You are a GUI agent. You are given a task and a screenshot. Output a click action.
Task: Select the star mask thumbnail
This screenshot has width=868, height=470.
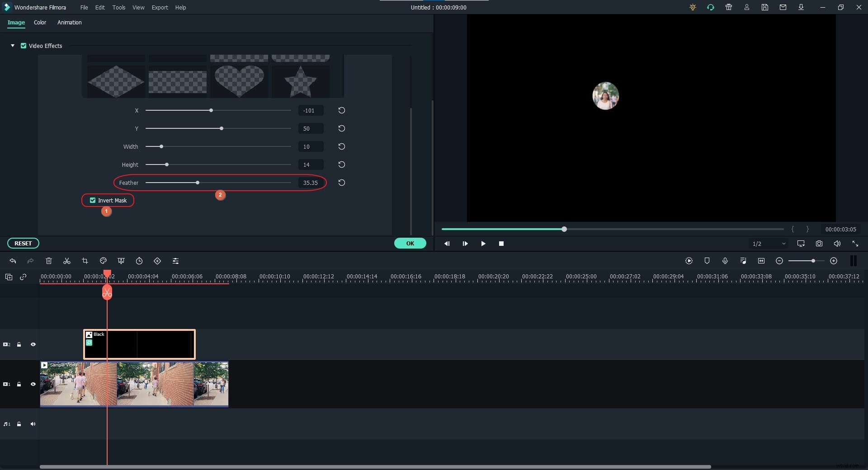click(300, 82)
